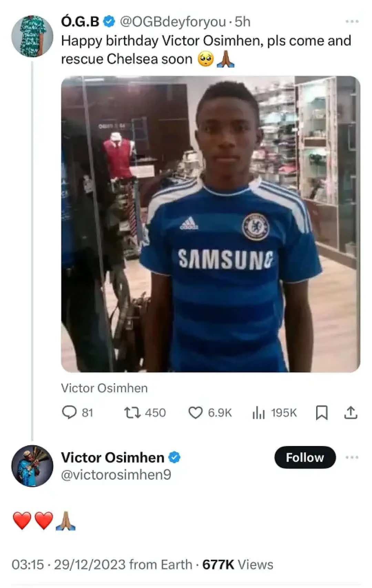This screenshot has height=588, width=372.
Task: Open three-dot menu on O.G.B tweet
Action: (x=352, y=22)
